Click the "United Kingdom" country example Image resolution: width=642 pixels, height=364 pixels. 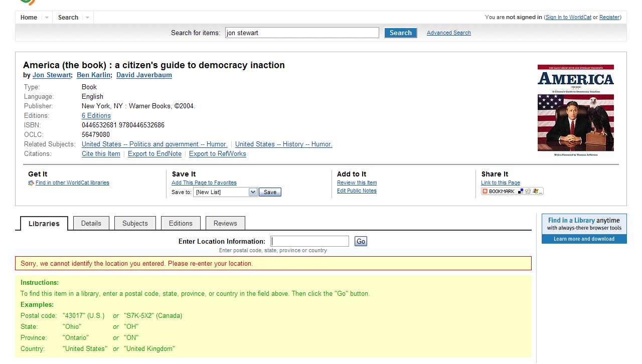coord(149,349)
